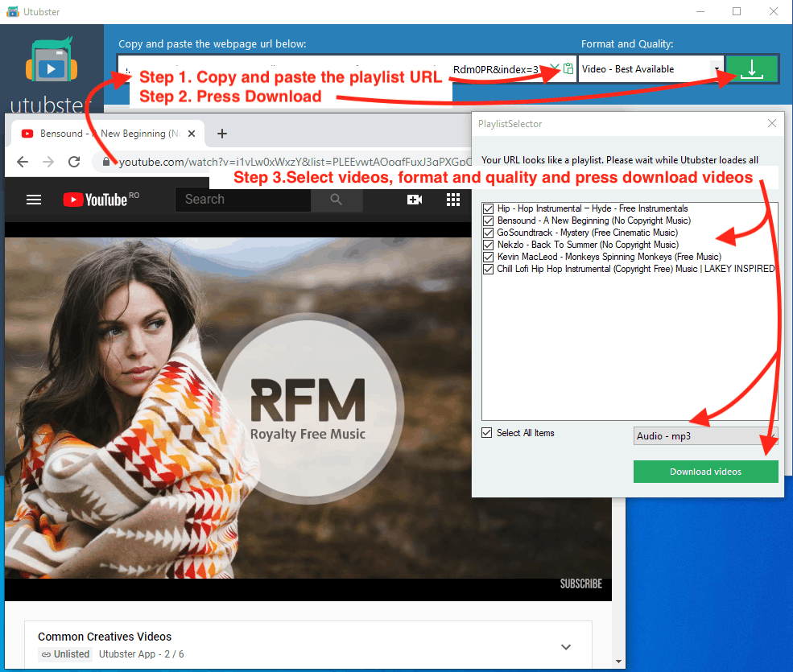Minimize the Utubster window
The width and height of the screenshot is (793, 672).
pos(700,11)
